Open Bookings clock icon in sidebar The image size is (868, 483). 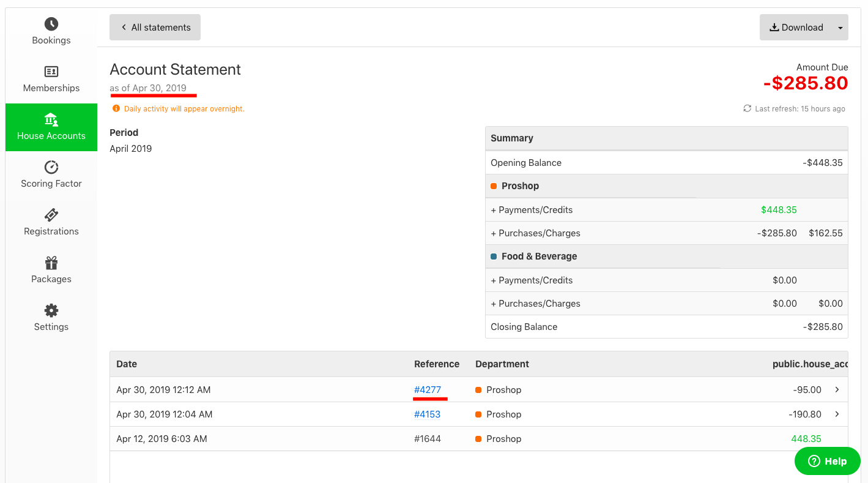pyautogui.click(x=51, y=24)
